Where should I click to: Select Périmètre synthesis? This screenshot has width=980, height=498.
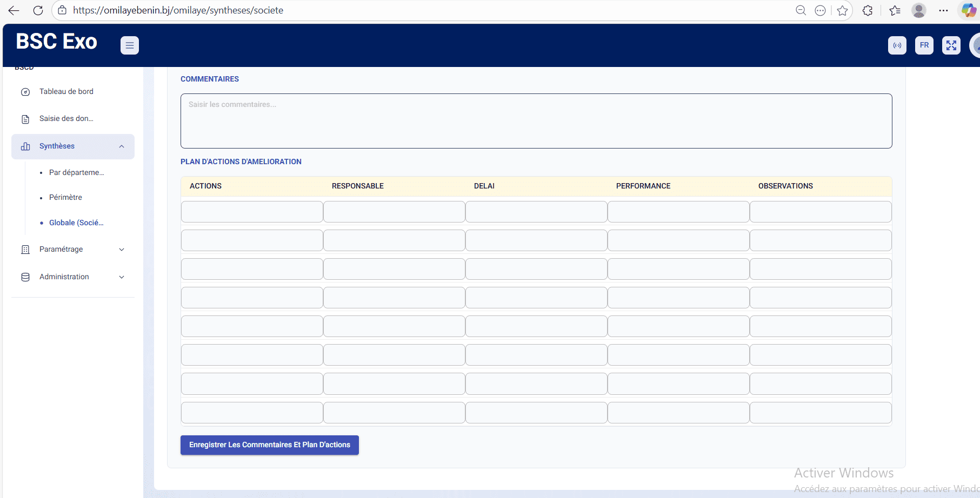[x=65, y=197]
